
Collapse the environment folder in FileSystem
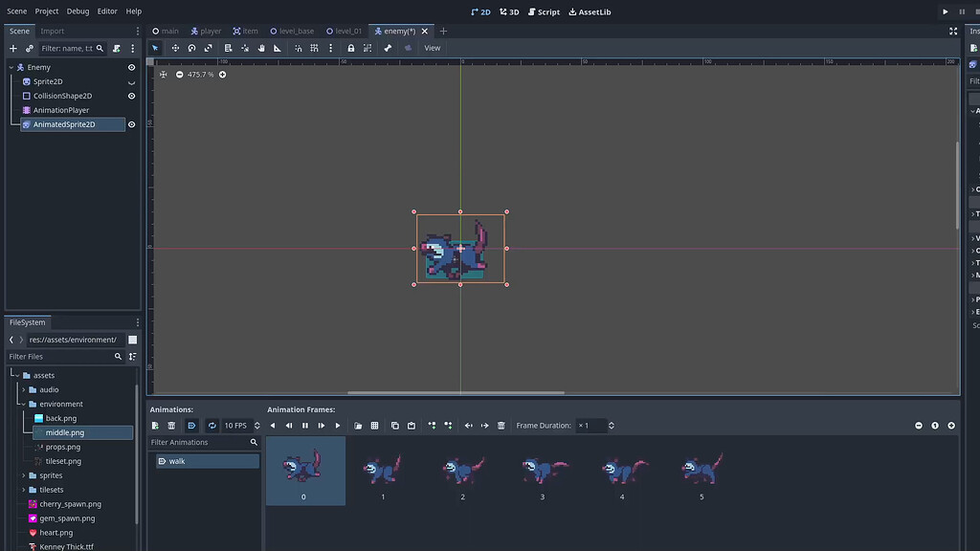(24, 404)
